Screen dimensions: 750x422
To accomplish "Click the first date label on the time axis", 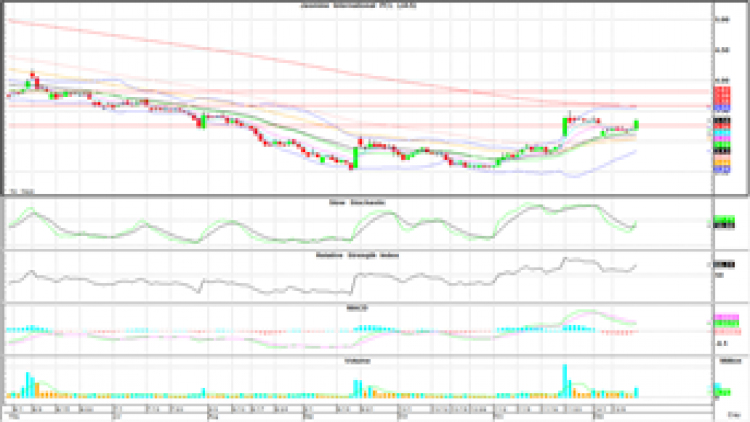I will pos(16,410).
